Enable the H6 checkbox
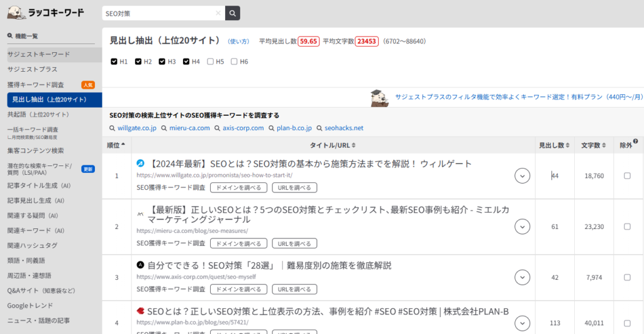This screenshot has height=334, width=644. pos(234,62)
